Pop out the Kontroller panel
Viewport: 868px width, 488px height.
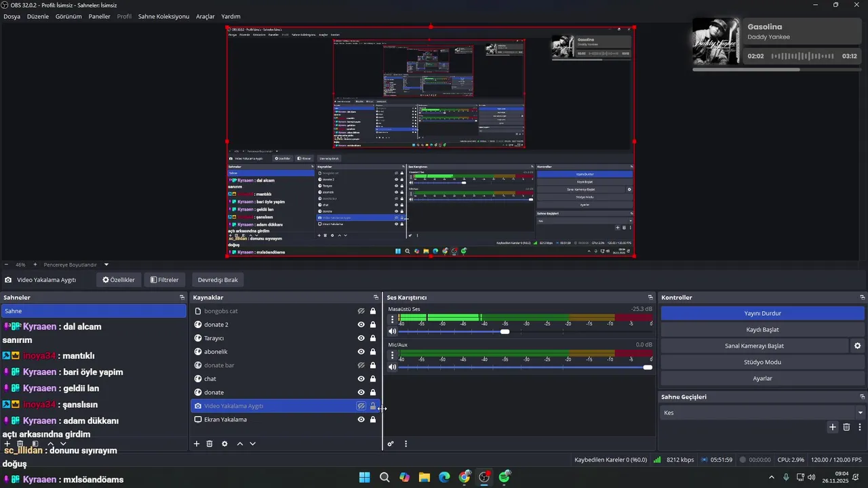tap(863, 298)
